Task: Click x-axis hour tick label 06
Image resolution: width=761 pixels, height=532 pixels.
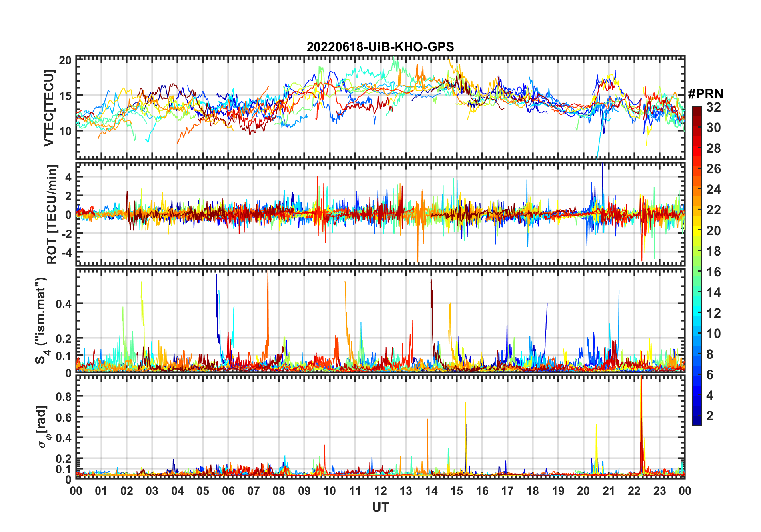Action: [x=228, y=491]
